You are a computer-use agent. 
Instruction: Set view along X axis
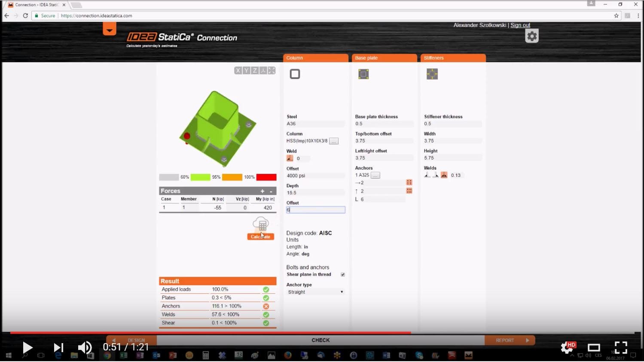(x=238, y=70)
